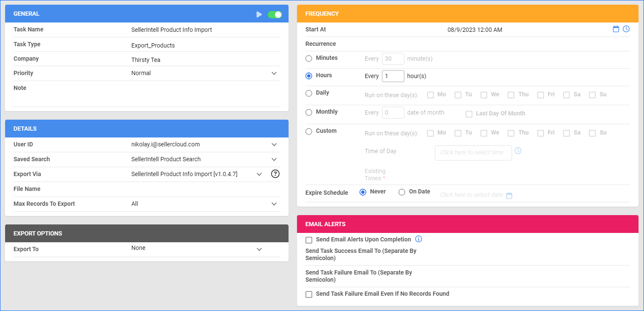Check Thu in the Custom row

click(511, 133)
